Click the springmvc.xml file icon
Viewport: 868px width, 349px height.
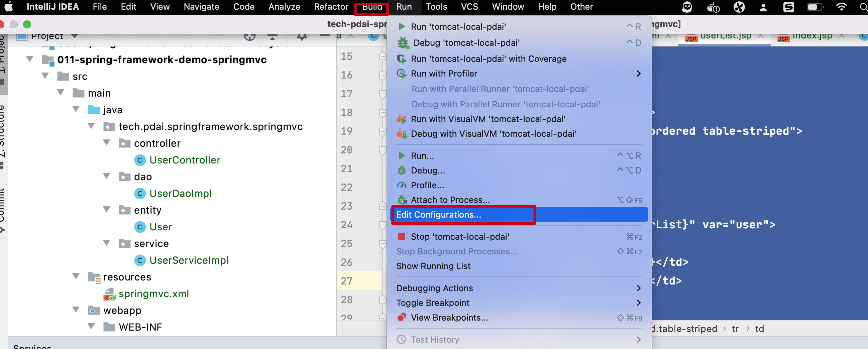point(110,294)
